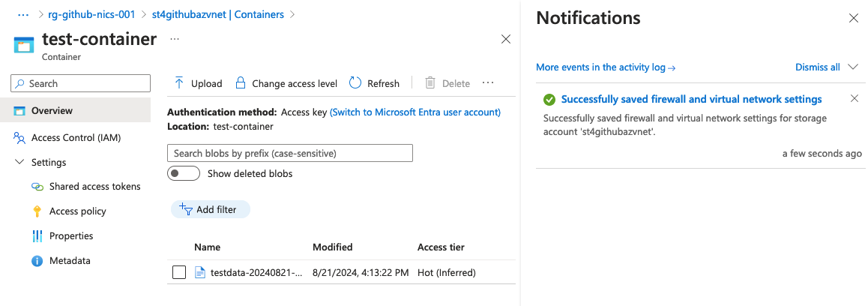This screenshot has height=306, width=868.
Task: Click the test-container blob container icon
Action: coord(24,44)
